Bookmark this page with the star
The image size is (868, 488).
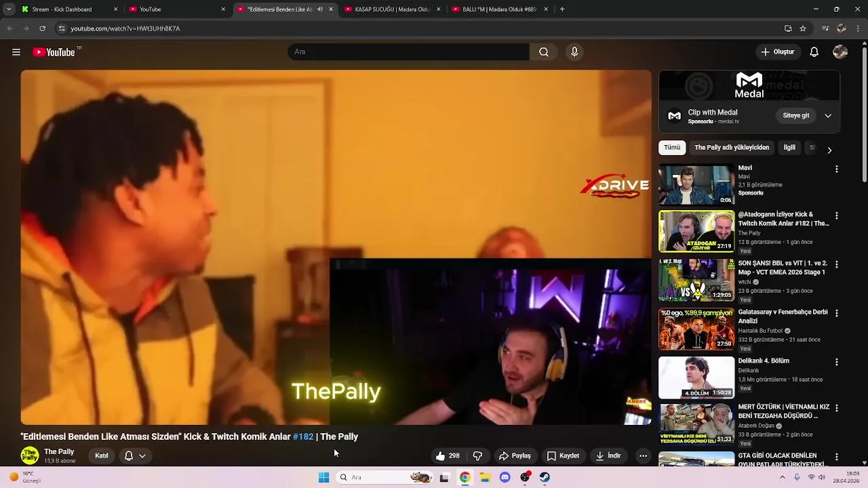tap(803, 28)
